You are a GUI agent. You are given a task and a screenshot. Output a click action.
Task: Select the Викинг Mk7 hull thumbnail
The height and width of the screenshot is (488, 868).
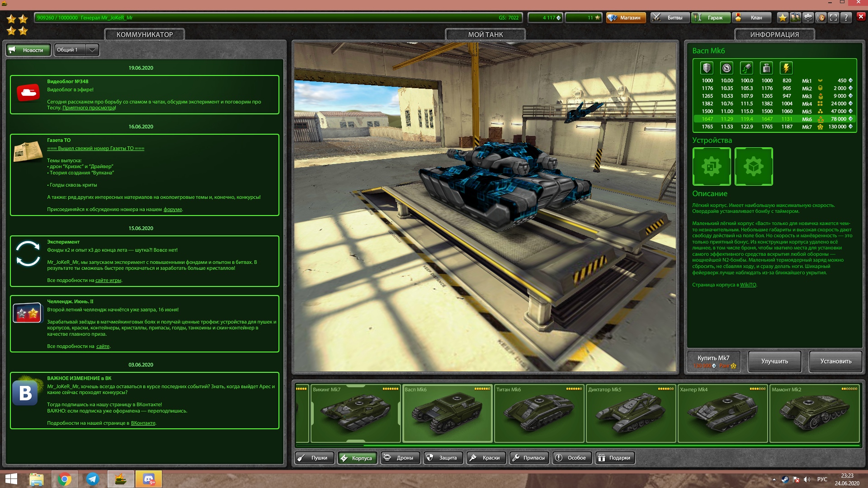355,413
